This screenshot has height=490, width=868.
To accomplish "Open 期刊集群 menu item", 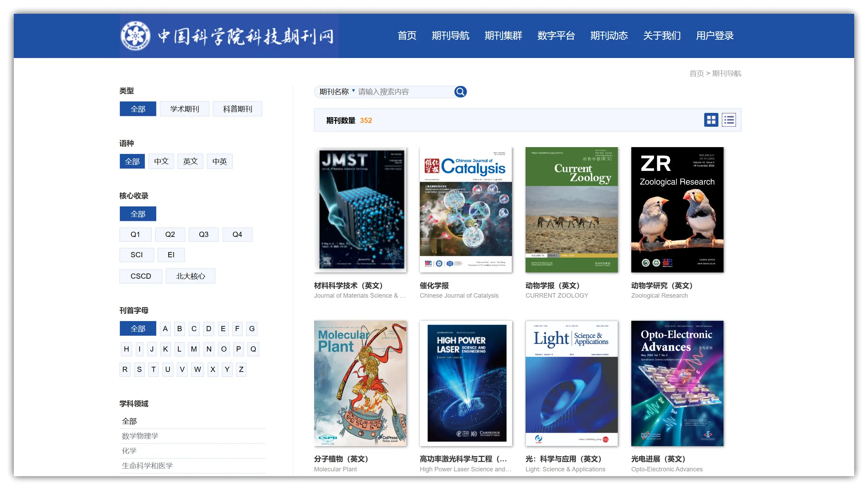I will click(503, 36).
